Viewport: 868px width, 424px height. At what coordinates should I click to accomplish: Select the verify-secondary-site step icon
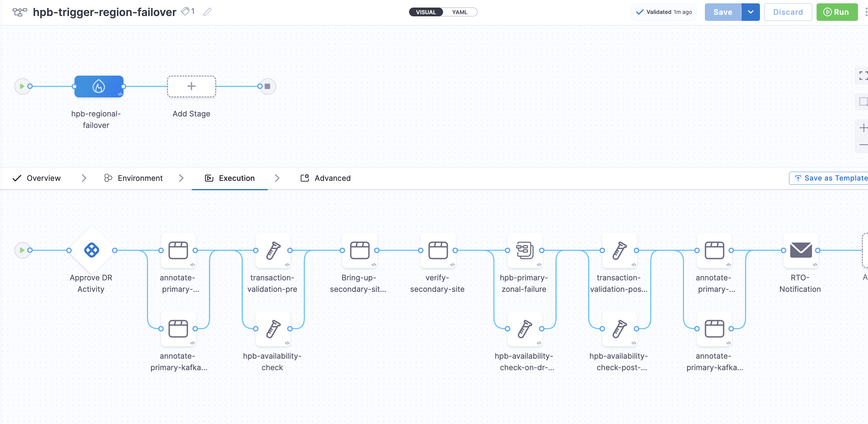tap(438, 250)
